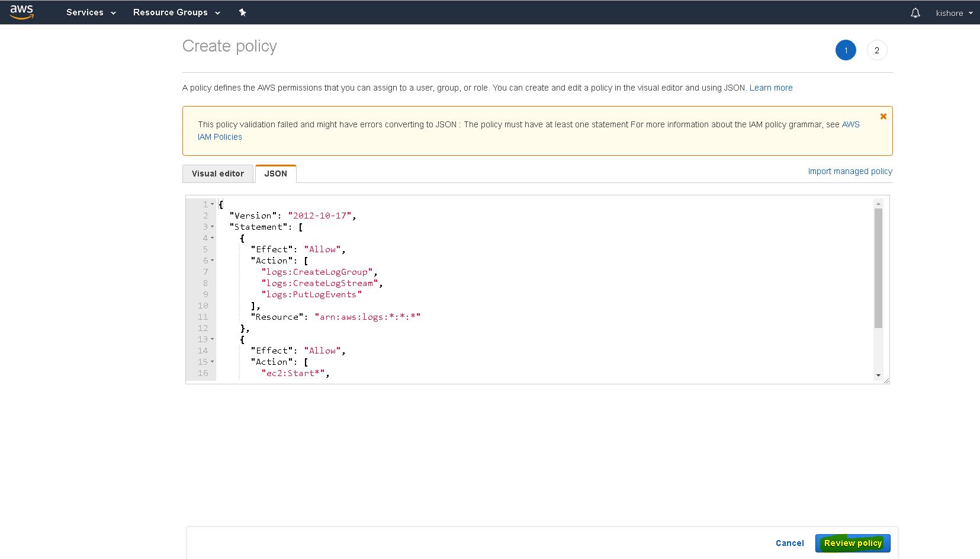
Task: Fold the second statement block at line 13
Action: click(213, 339)
